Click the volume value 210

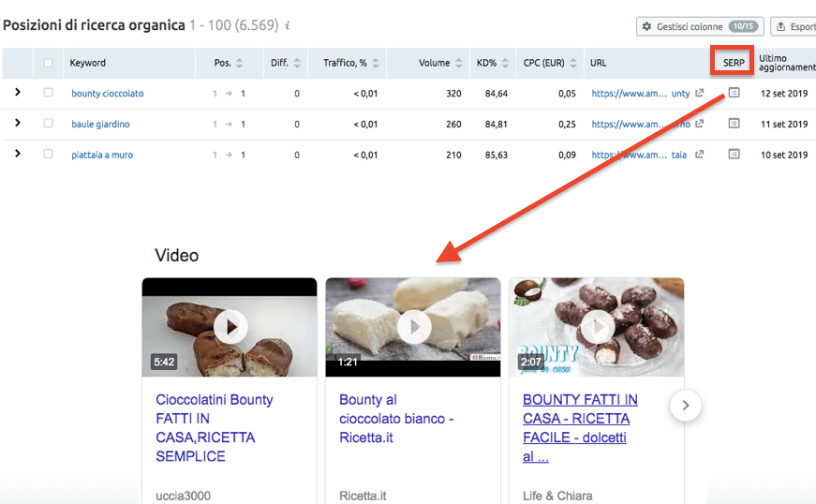click(453, 155)
